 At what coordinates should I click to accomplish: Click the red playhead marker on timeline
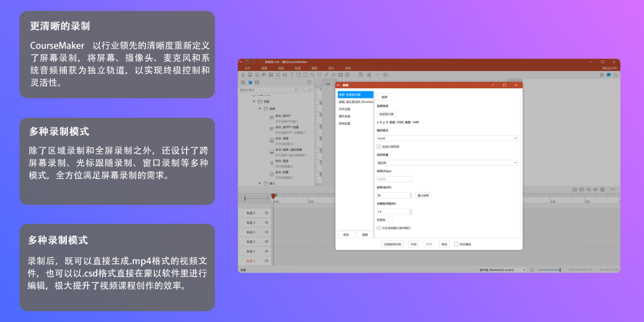pyautogui.click(x=273, y=197)
